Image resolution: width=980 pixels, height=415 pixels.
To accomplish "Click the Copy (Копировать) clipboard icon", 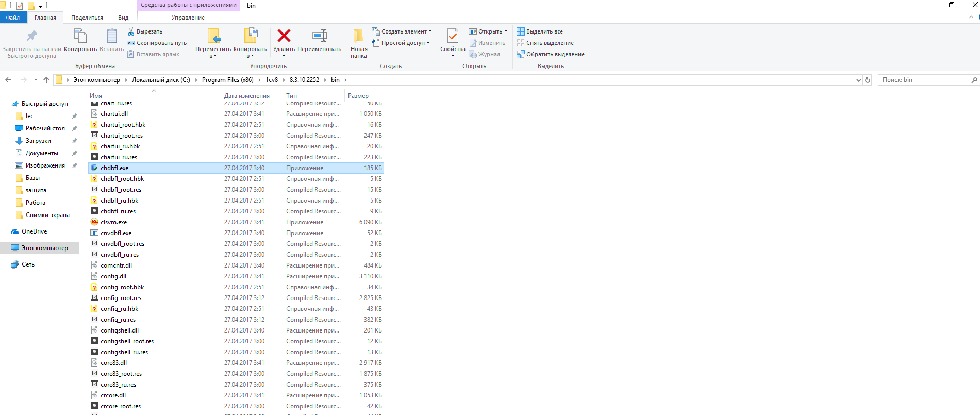I will pos(80,36).
